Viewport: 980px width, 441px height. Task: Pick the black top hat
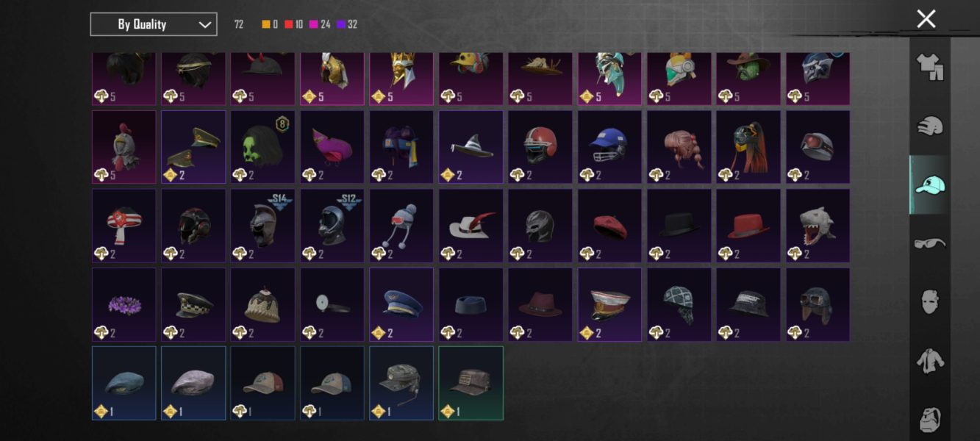tap(679, 226)
